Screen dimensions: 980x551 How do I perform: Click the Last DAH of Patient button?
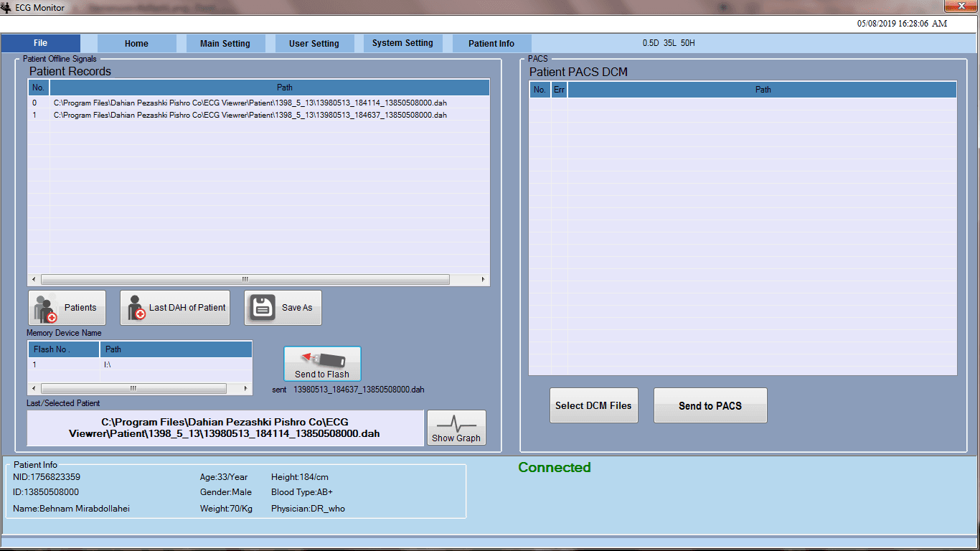[x=175, y=308]
